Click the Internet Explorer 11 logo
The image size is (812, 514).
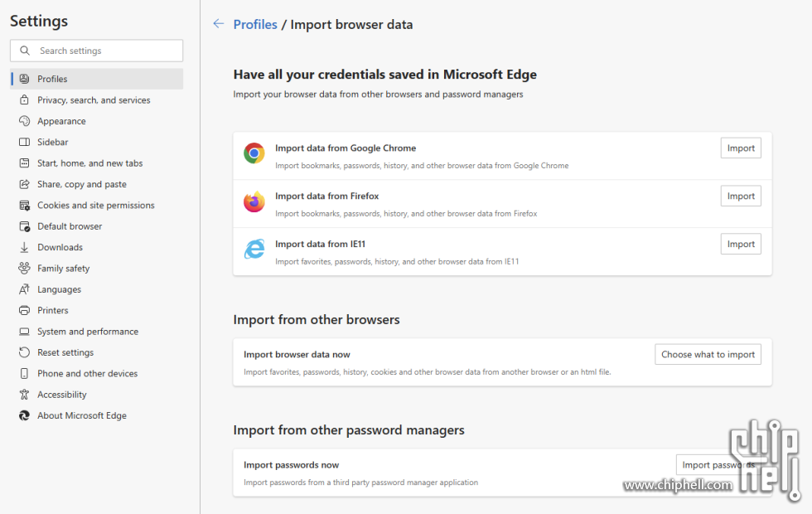(x=254, y=250)
